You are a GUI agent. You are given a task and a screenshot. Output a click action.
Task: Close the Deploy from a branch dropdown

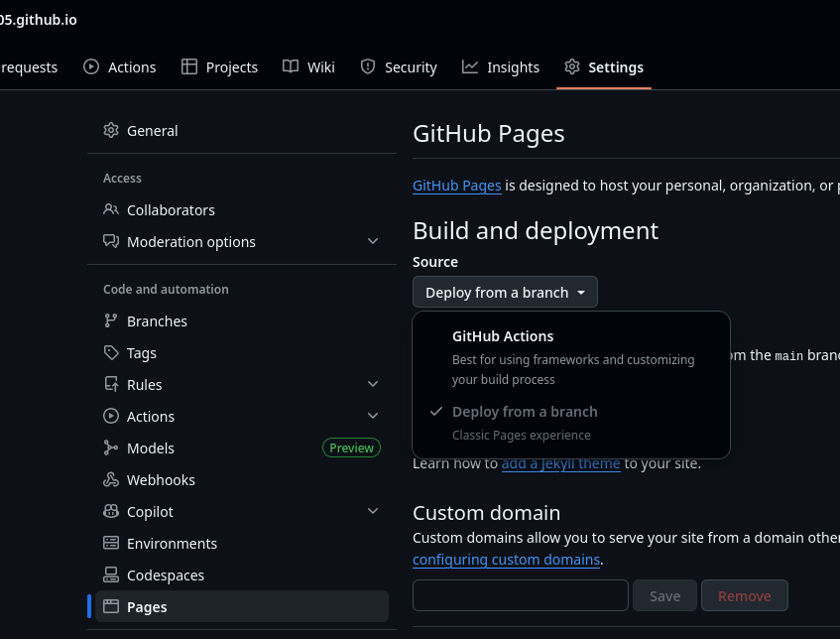(505, 293)
